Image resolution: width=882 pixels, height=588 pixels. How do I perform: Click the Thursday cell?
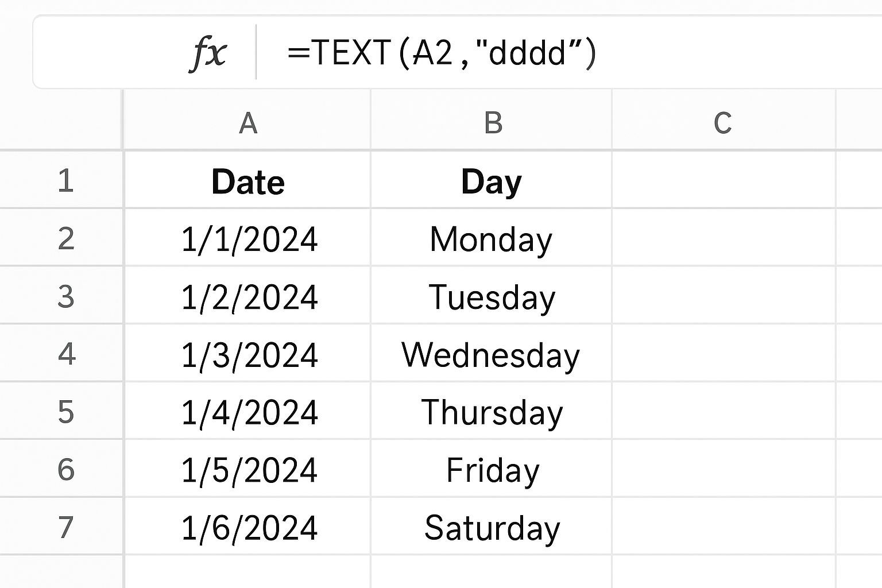[x=492, y=412]
